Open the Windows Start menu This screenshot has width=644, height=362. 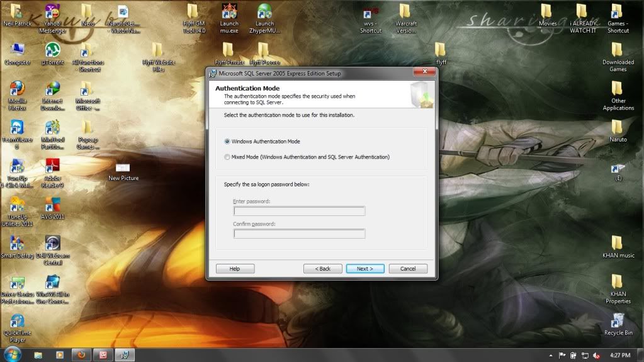(x=11, y=354)
